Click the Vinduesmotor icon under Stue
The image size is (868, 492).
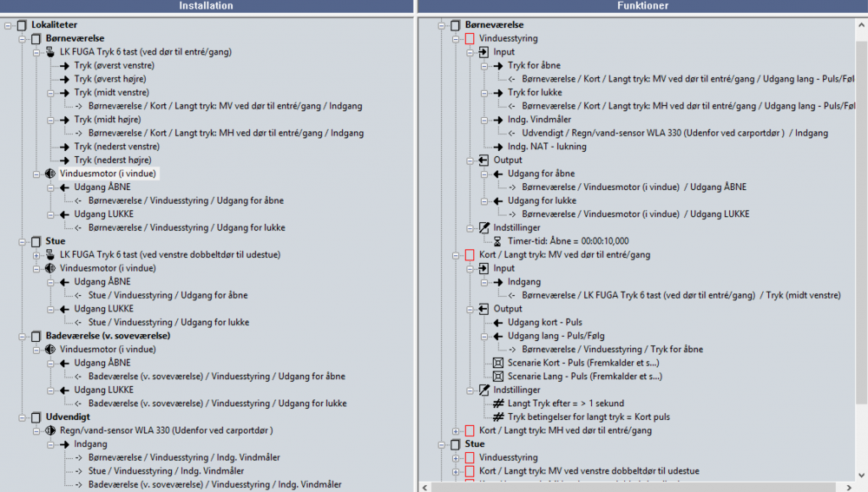(x=50, y=268)
